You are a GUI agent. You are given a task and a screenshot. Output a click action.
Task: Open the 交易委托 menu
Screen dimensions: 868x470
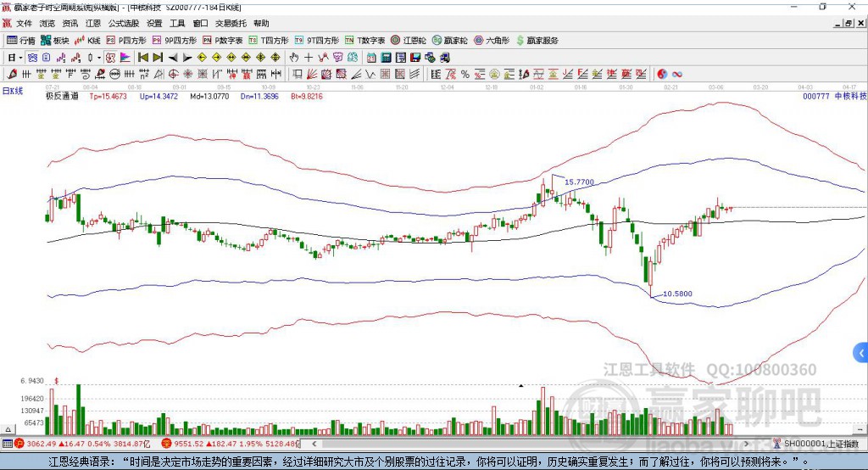(x=231, y=23)
